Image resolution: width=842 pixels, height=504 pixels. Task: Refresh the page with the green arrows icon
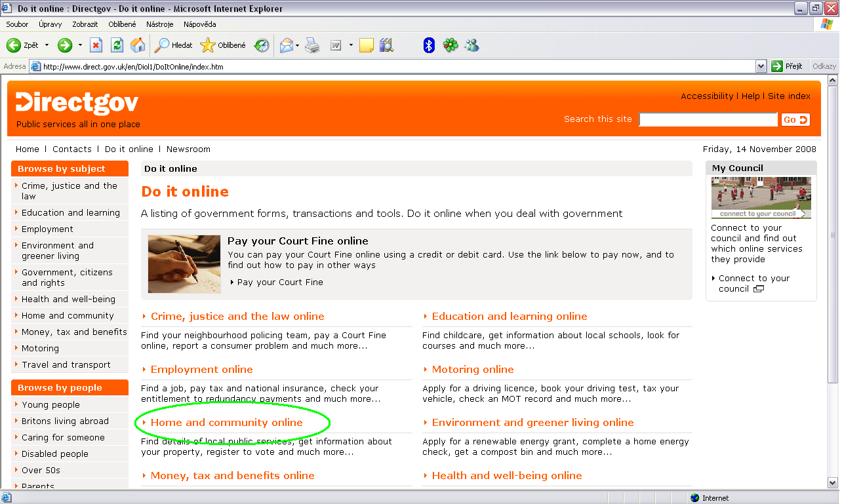(x=117, y=45)
